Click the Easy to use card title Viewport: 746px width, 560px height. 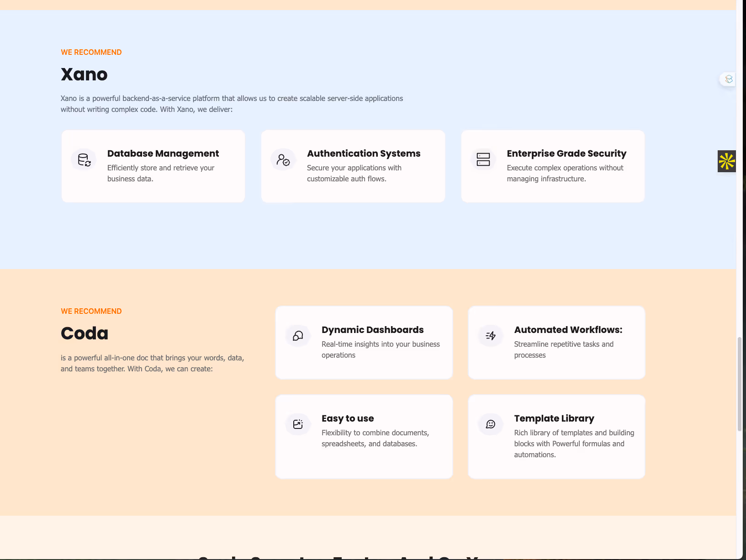tap(348, 418)
